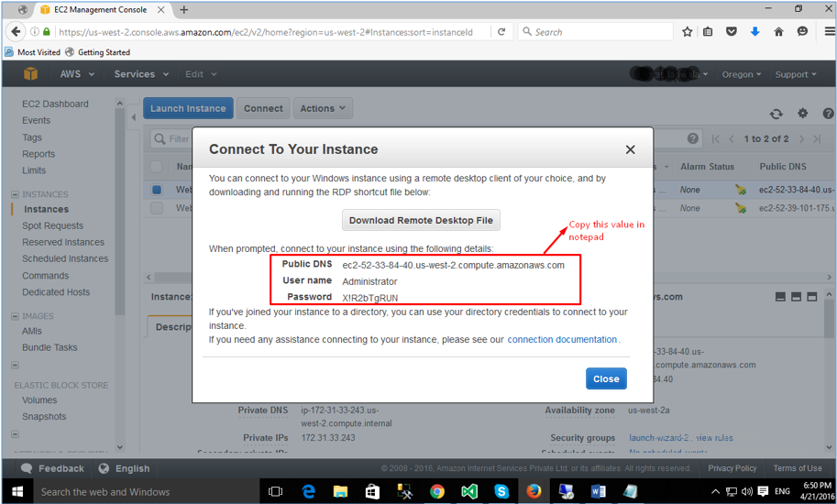Collapse the sidebar navigation arrow
The image size is (837, 504).
(x=134, y=117)
